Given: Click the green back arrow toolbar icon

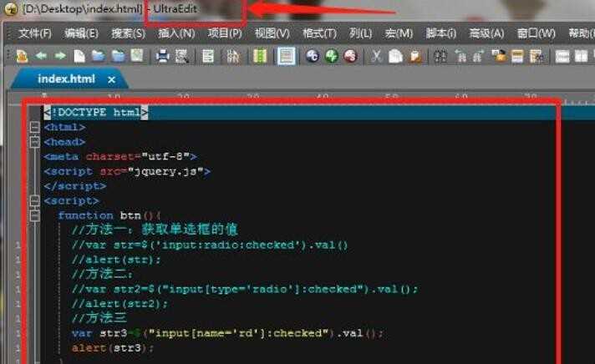Looking at the screenshot, I should (41, 56).
